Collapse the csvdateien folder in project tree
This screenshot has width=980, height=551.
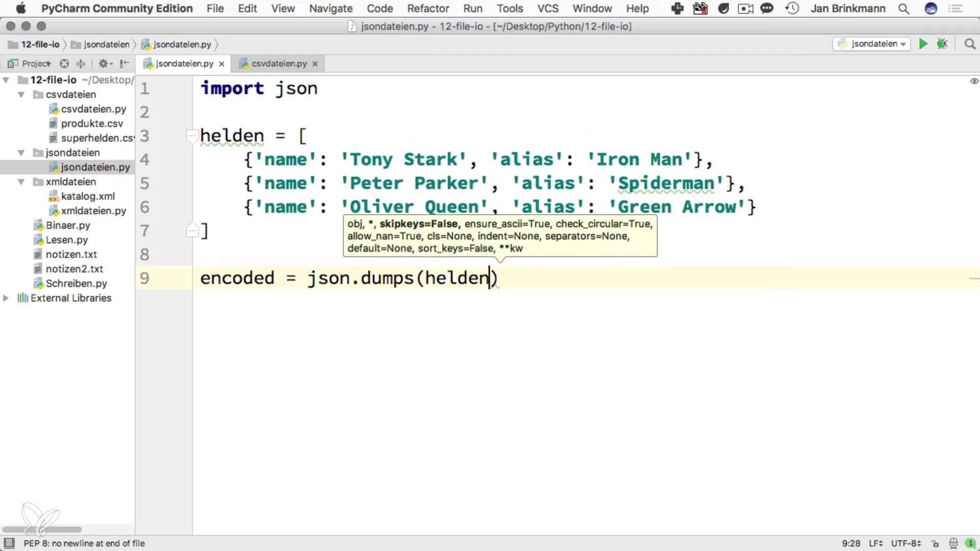tap(21, 94)
